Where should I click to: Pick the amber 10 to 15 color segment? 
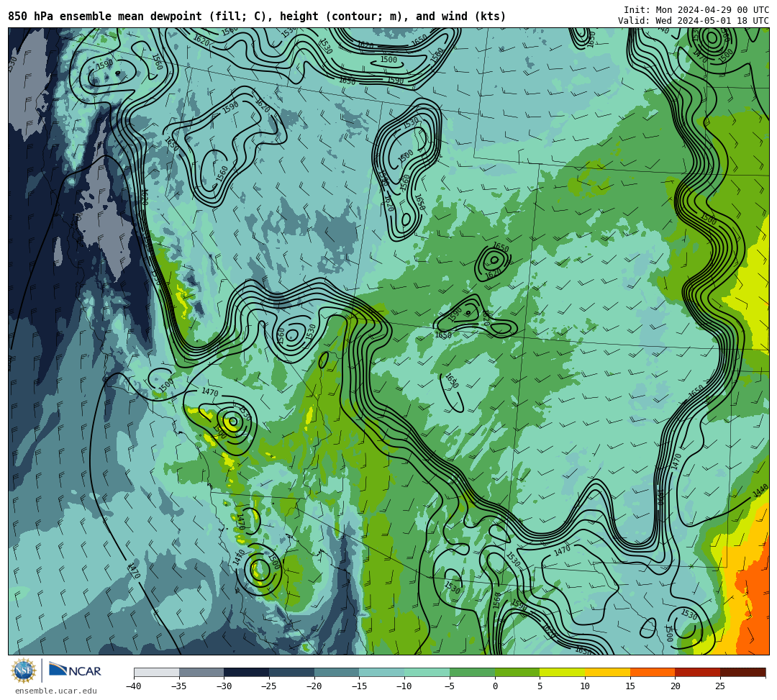click(607, 672)
